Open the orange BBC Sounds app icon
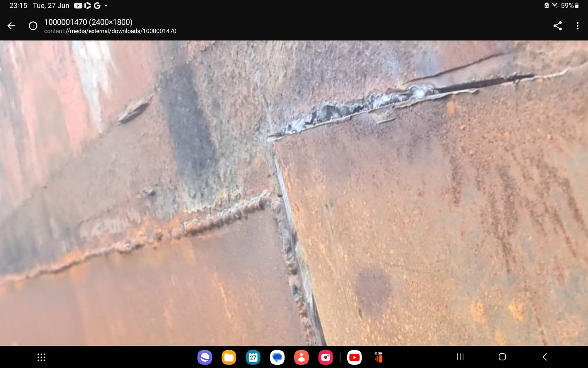Viewport: 588px width, 368px height. click(379, 357)
